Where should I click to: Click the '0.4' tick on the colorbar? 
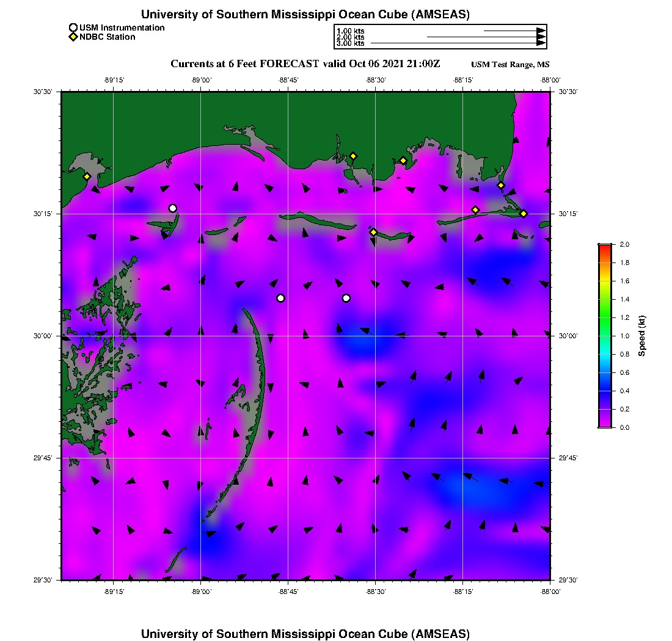pos(624,391)
